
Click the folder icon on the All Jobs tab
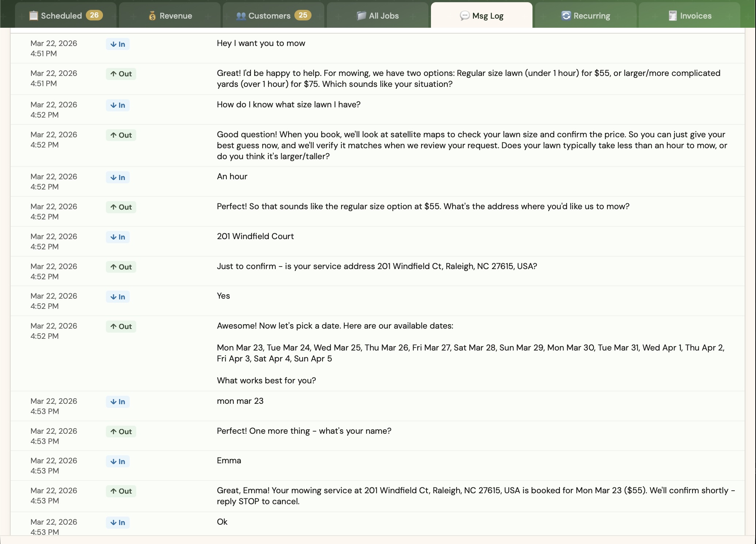pyautogui.click(x=361, y=15)
